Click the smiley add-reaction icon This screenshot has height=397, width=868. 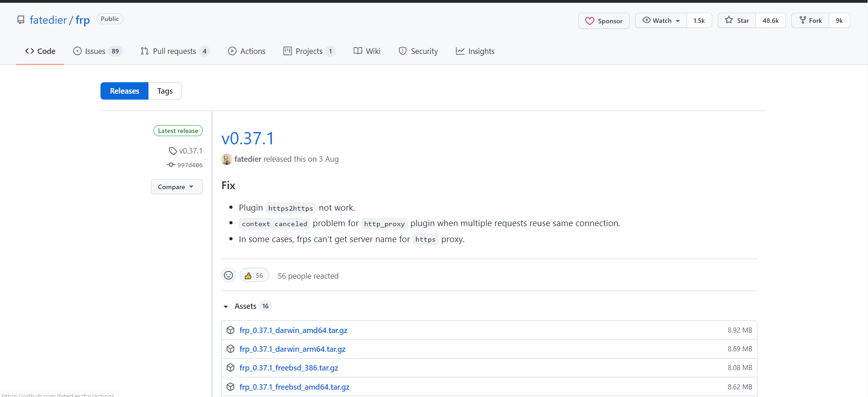pyautogui.click(x=228, y=275)
